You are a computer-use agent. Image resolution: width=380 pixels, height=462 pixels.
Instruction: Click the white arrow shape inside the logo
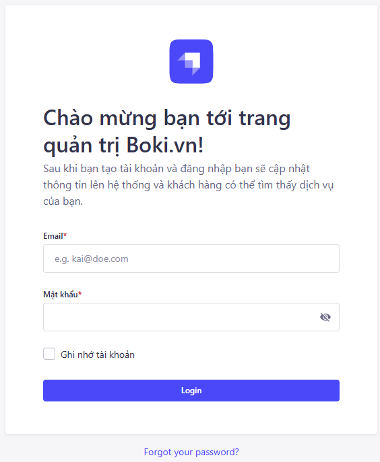tap(191, 63)
